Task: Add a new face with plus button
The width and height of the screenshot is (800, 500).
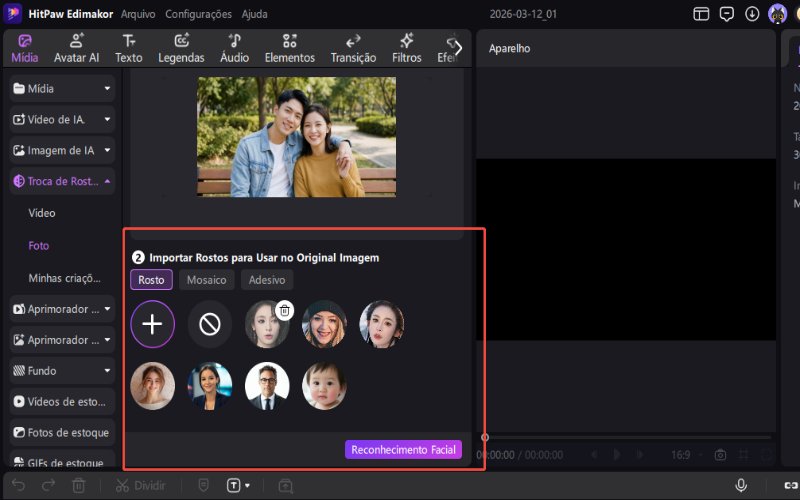Action: click(153, 324)
